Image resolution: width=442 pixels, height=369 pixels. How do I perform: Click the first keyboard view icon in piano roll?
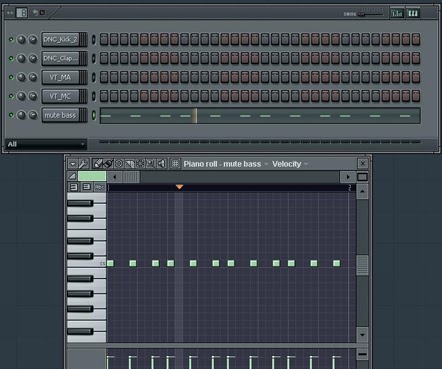coord(74,187)
